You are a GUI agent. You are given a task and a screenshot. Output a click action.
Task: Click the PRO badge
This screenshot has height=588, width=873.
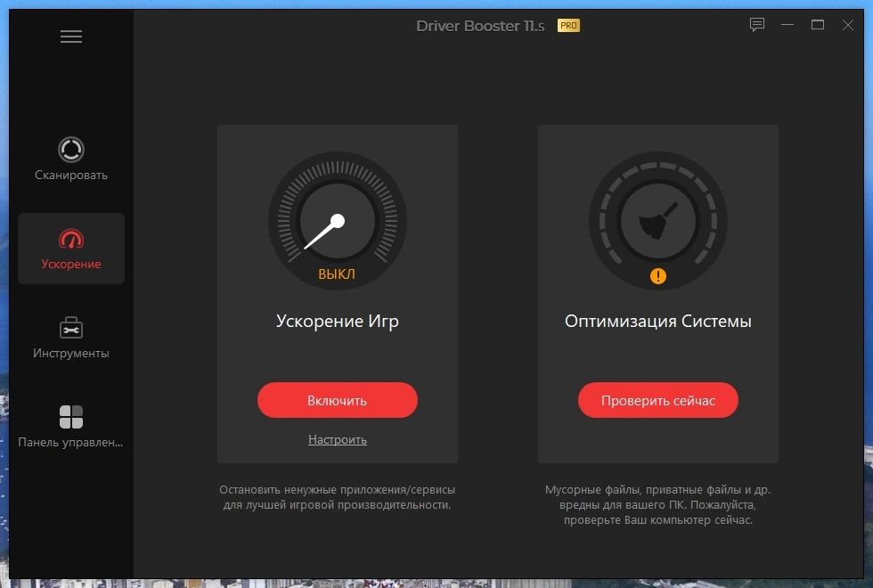pyautogui.click(x=568, y=26)
